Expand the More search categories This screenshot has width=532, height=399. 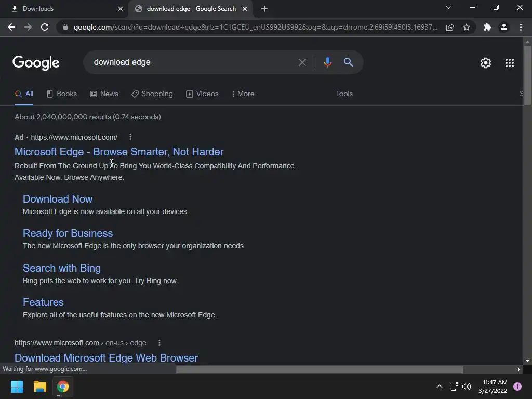pyautogui.click(x=243, y=94)
